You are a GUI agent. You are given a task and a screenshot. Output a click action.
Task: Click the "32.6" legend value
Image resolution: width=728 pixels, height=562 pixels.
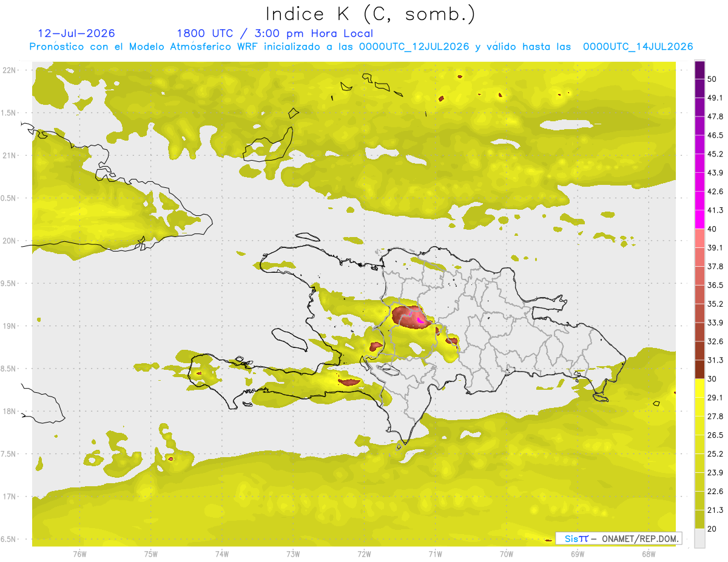click(715, 341)
